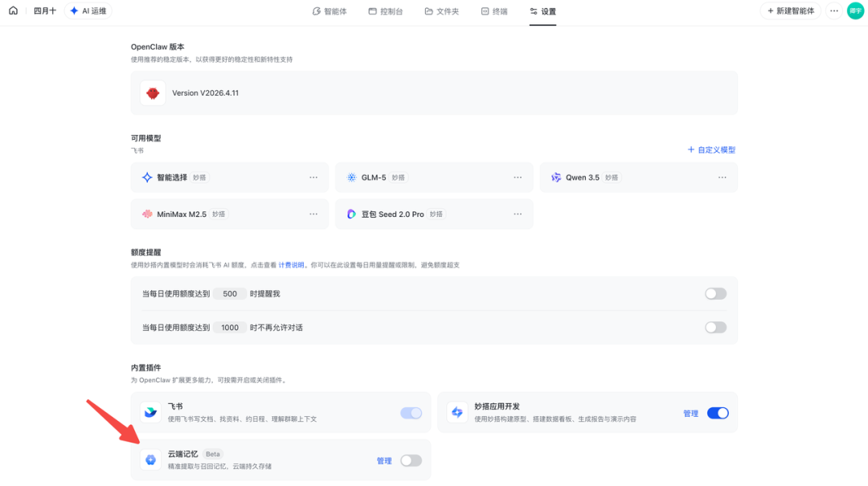Open options menu for 豆包 Seed 2.0 Pro
Screen dimensions: 868x486
pos(518,214)
